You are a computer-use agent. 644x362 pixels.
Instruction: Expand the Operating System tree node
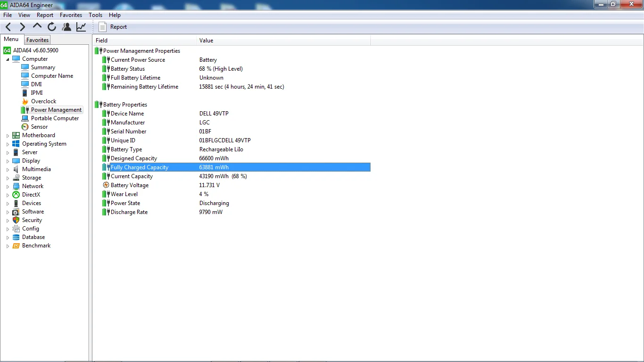(8, 144)
